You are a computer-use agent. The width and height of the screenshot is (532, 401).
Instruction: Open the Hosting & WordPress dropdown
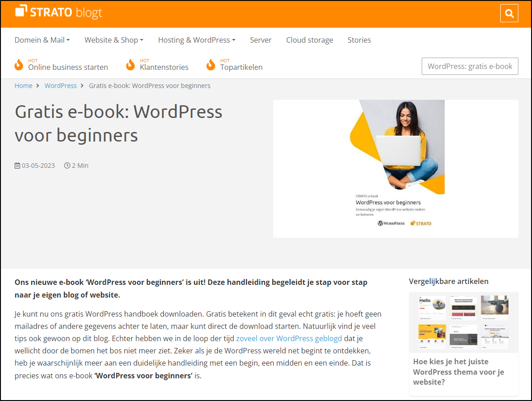197,40
